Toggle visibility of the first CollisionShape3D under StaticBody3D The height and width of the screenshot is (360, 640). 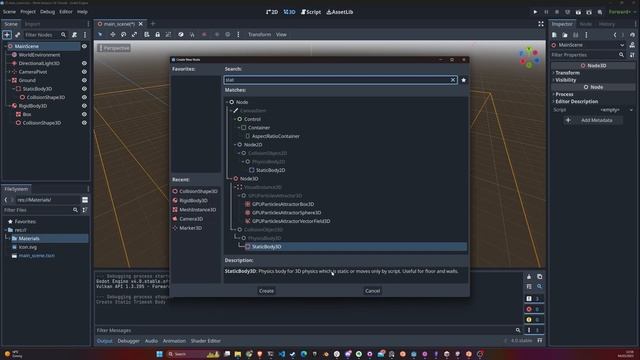coord(84,98)
